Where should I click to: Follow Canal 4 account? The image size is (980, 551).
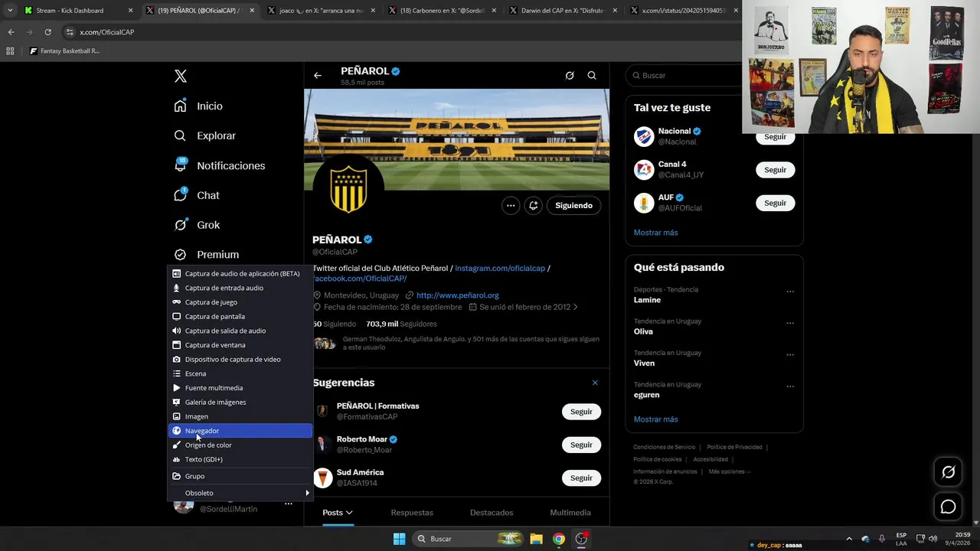tap(775, 170)
